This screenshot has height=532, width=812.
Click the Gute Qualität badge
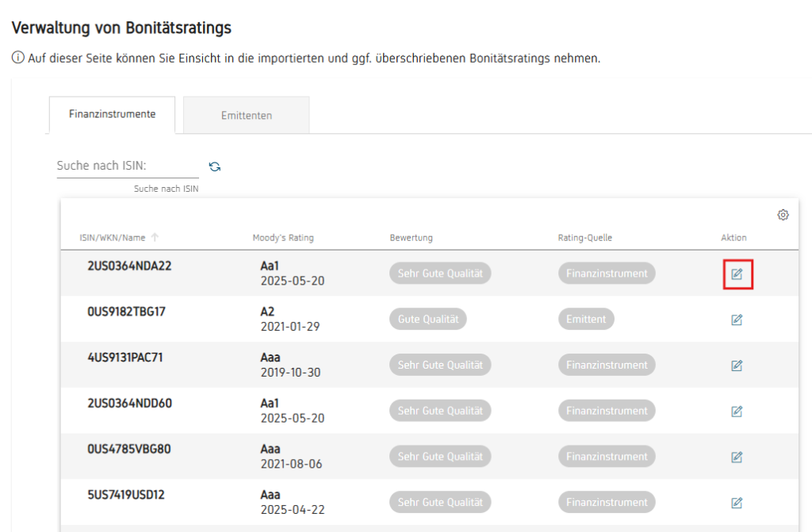[428, 319]
